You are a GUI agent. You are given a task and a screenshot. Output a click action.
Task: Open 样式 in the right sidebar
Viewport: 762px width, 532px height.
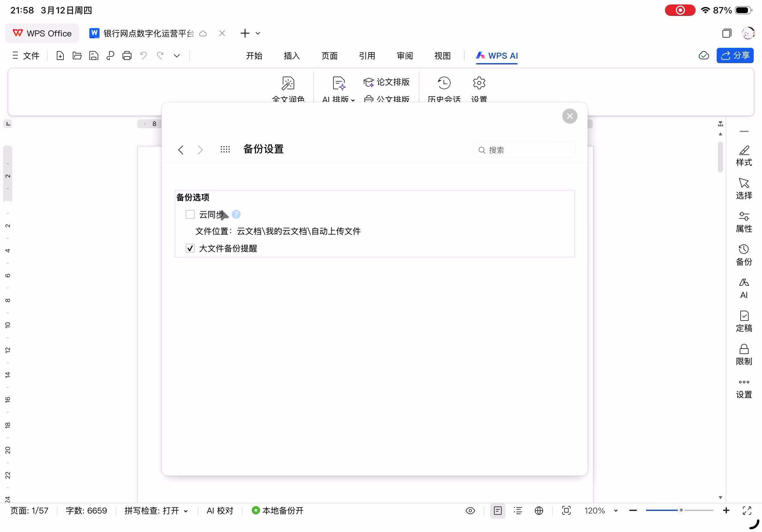point(743,155)
